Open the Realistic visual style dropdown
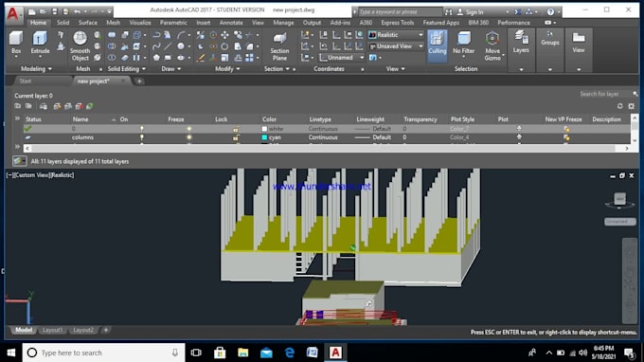Screen dimensions: 644x362 tap(396, 35)
